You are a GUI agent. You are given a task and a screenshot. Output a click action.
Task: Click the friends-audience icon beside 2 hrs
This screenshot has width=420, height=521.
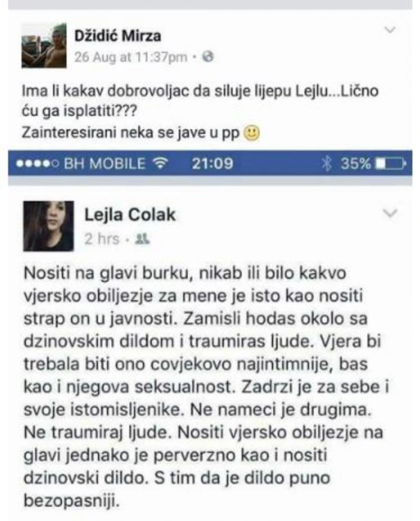click(x=142, y=239)
